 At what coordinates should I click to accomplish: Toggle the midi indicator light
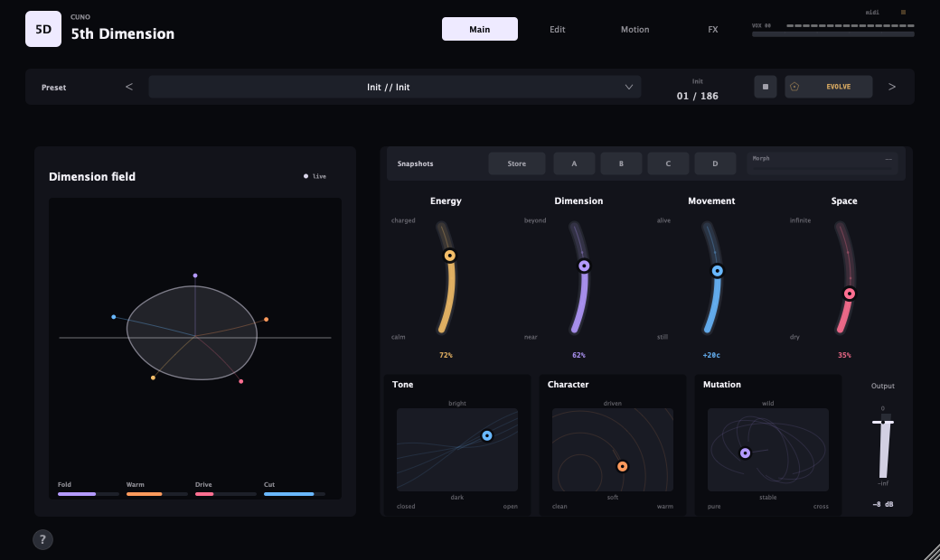(x=903, y=12)
